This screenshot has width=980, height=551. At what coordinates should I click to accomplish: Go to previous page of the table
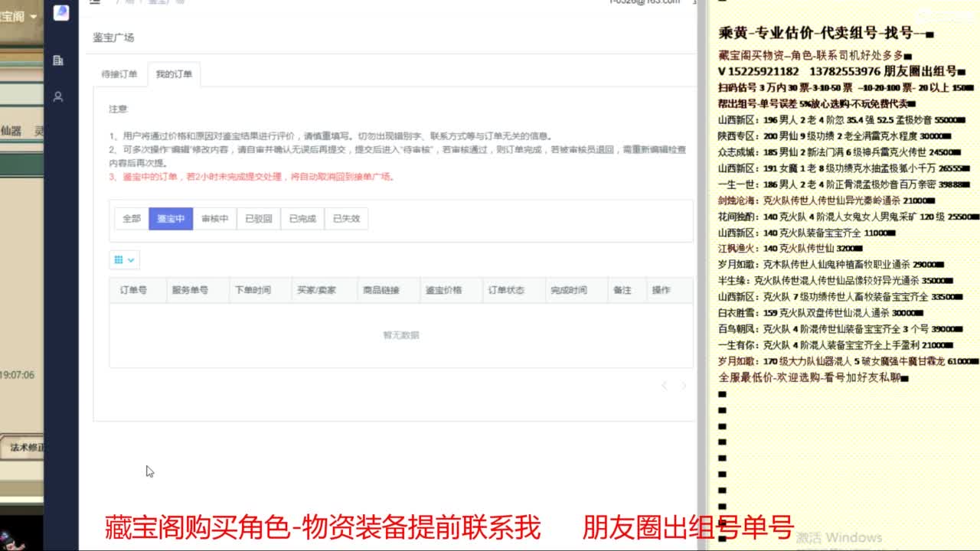pyautogui.click(x=665, y=386)
